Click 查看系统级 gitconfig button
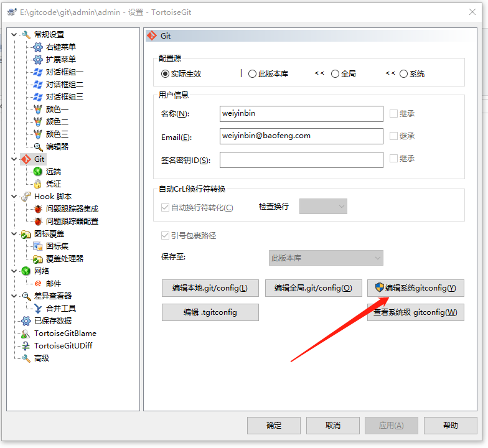The height and width of the screenshot is (448, 488). coord(416,312)
